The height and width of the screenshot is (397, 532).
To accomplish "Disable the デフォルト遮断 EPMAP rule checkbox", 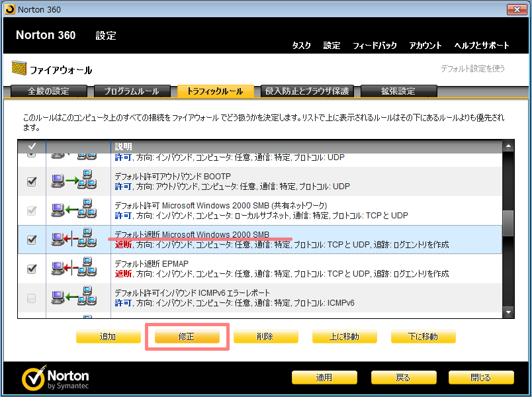I will click(31, 269).
